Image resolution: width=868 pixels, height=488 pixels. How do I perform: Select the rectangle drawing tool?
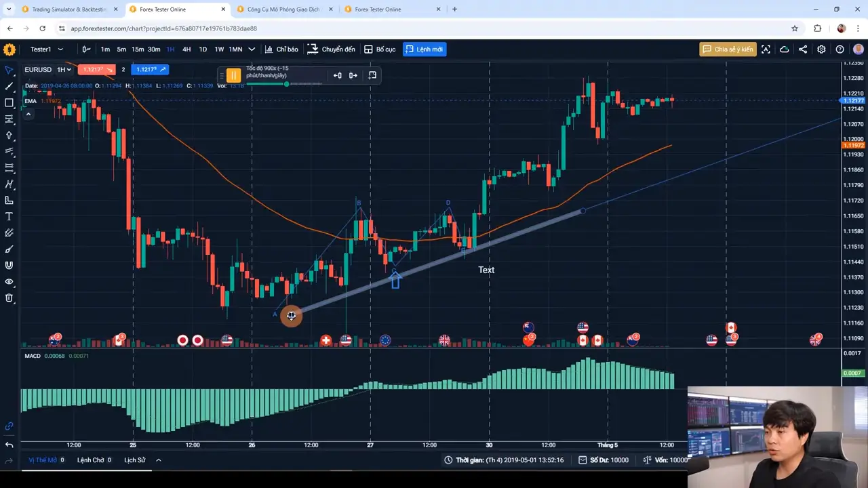click(x=9, y=102)
